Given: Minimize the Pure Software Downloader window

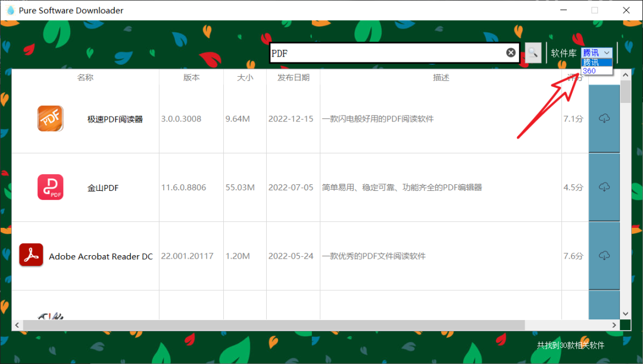Looking at the screenshot, I should 564,10.
